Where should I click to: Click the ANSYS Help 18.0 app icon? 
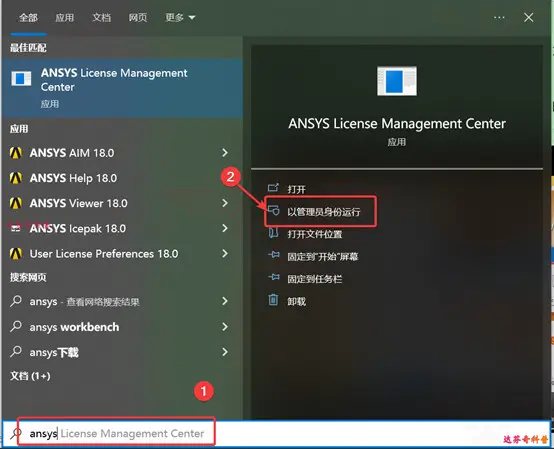(x=16, y=178)
